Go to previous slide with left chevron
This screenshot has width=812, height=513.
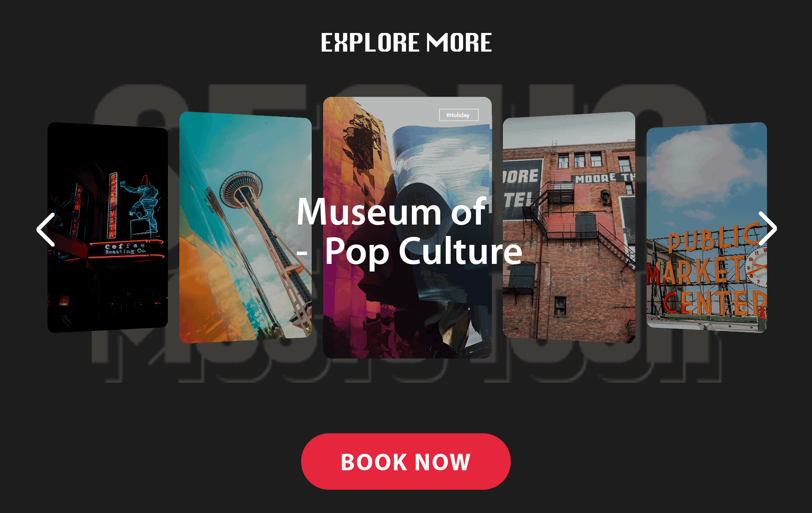(x=46, y=230)
